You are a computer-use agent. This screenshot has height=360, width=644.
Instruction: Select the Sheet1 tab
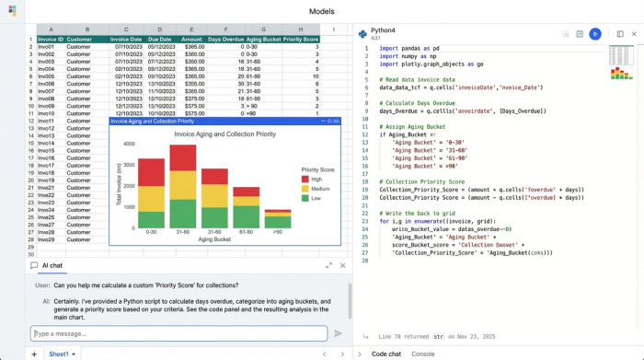click(x=59, y=354)
